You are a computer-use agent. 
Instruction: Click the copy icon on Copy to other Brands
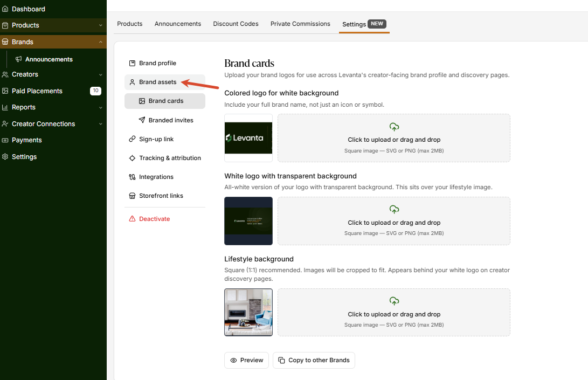click(x=281, y=360)
